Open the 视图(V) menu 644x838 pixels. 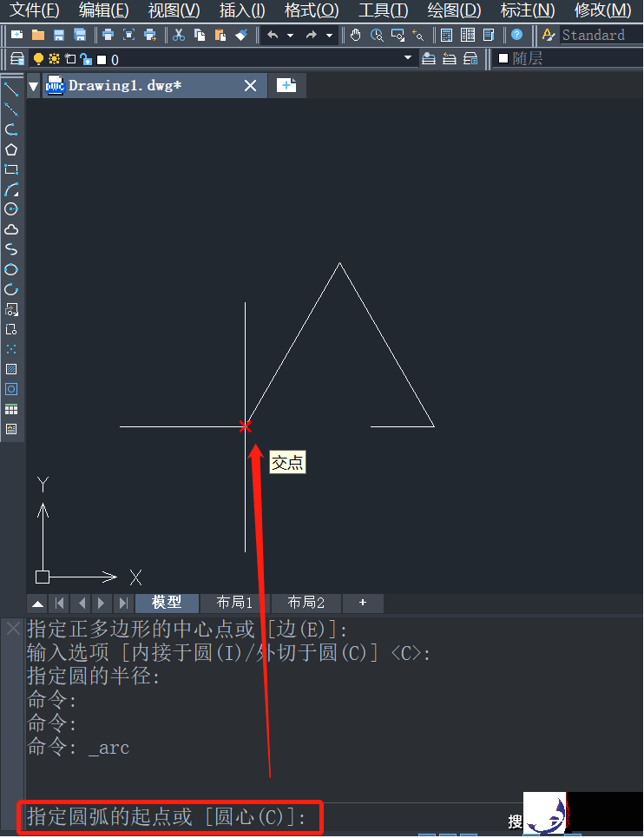click(x=174, y=10)
